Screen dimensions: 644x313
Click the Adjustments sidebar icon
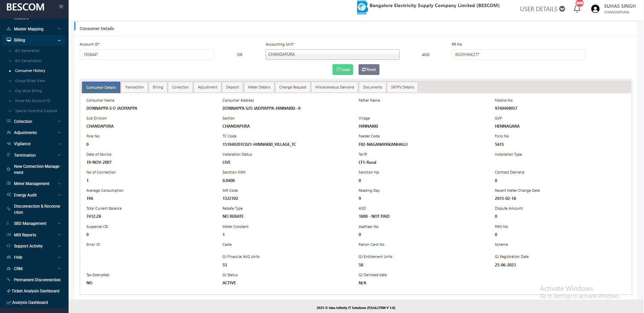click(9, 133)
